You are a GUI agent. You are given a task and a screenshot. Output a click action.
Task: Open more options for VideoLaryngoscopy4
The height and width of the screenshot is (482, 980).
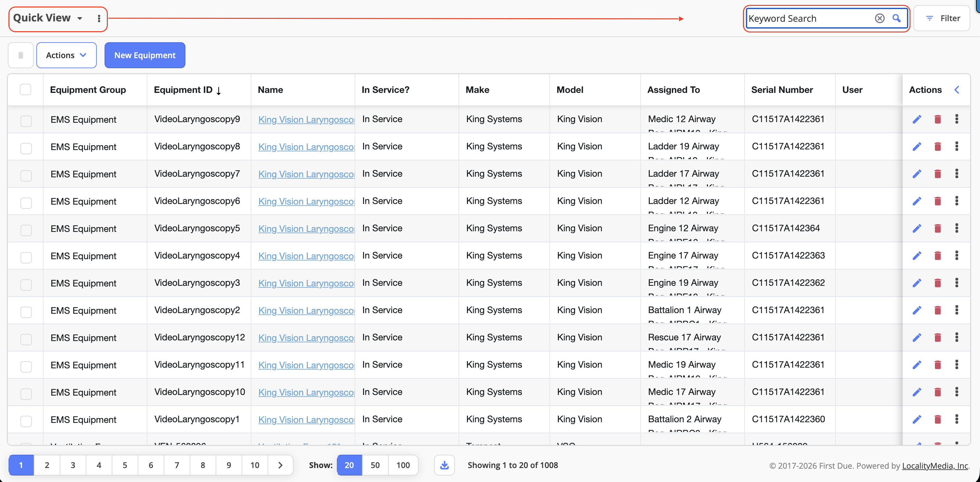[x=957, y=255]
